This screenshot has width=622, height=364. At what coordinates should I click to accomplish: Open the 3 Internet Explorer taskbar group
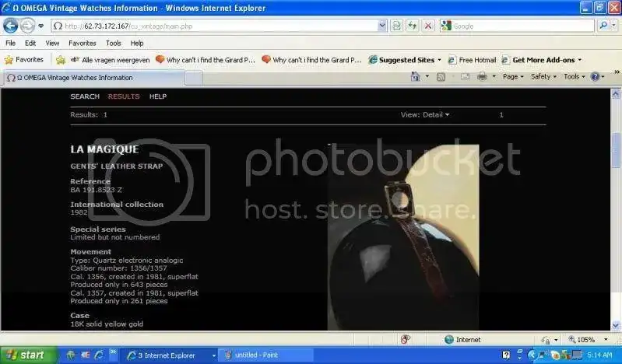[169, 355]
